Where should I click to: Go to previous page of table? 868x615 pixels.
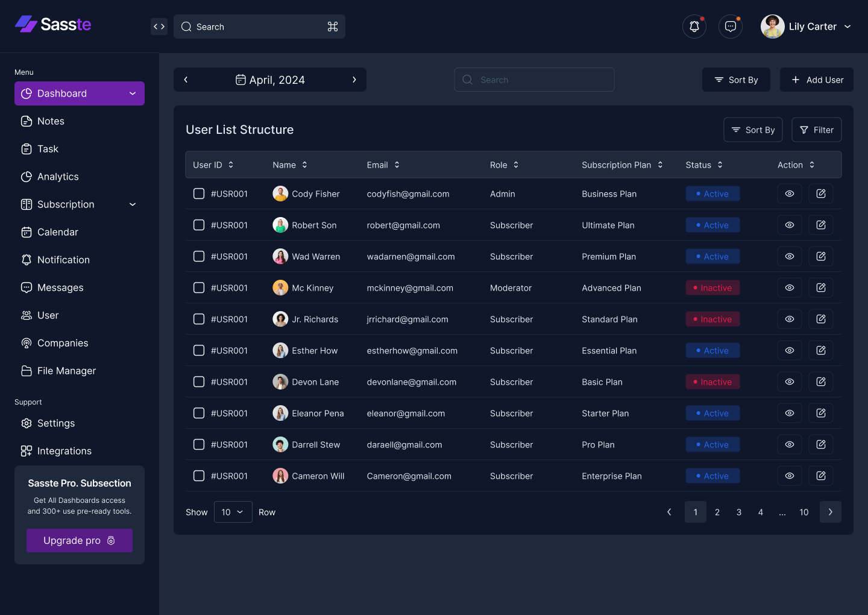click(669, 512)
